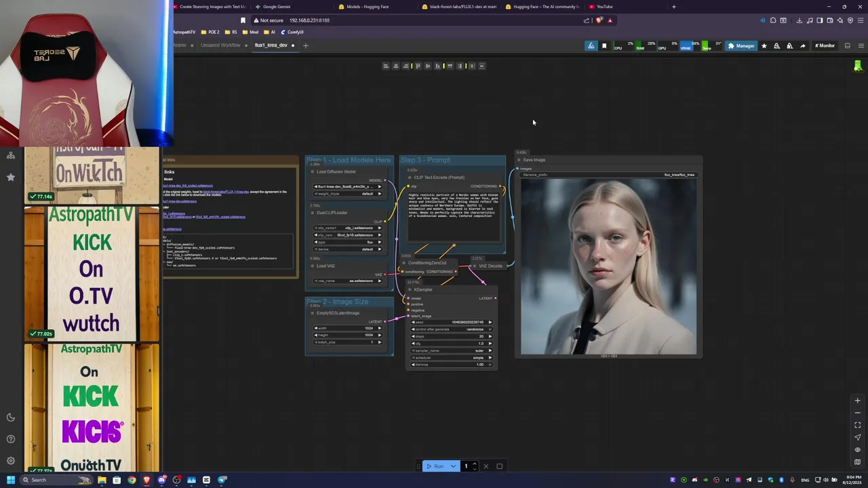The image size is (868, 488).
Task: Click the select mode arrow icon on canvas
Action: 857,437
